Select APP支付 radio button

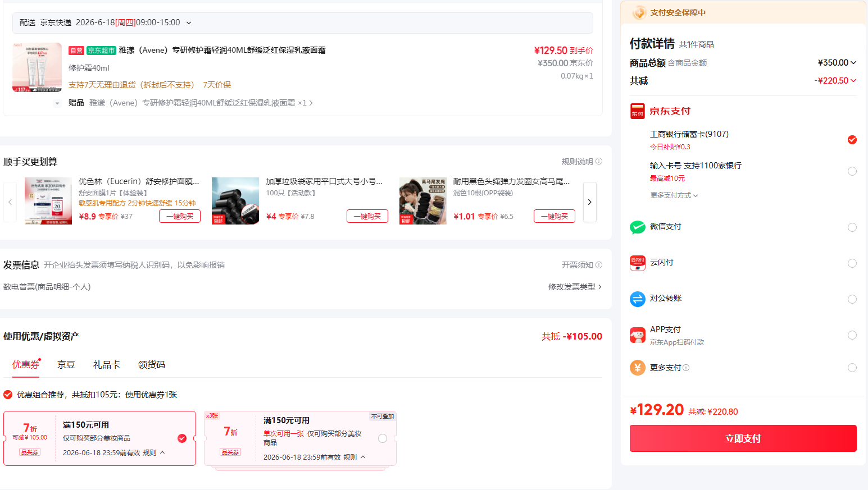[x=852, y=335]
